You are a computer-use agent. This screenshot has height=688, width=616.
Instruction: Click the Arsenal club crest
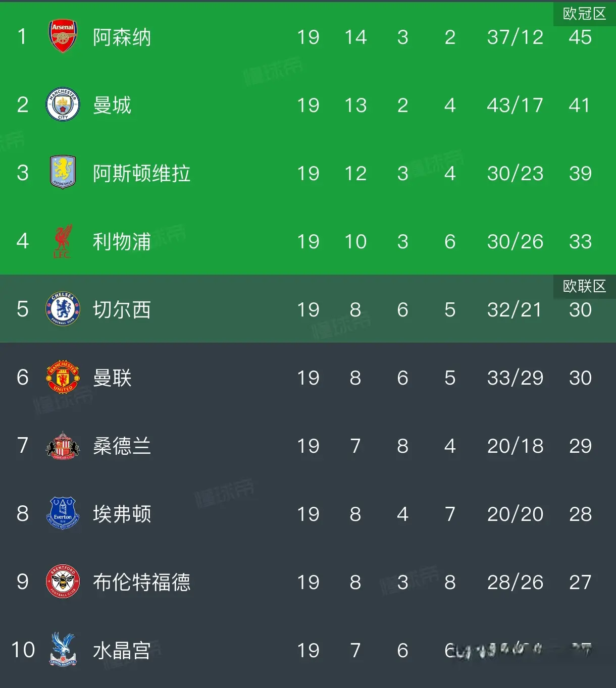click(x=63, y=36)
